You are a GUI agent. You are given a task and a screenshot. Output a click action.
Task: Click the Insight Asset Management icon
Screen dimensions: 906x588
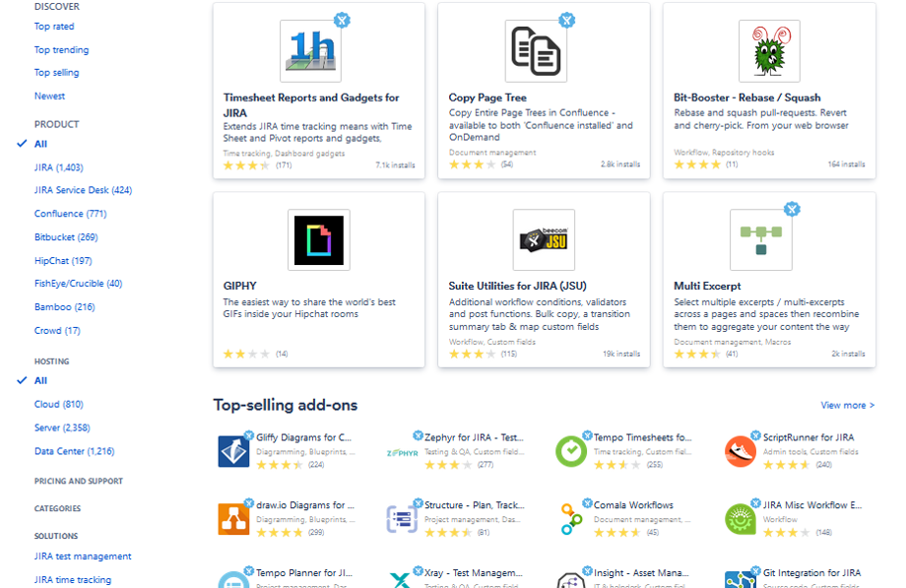pyautogui.click(x=571, y=580)
